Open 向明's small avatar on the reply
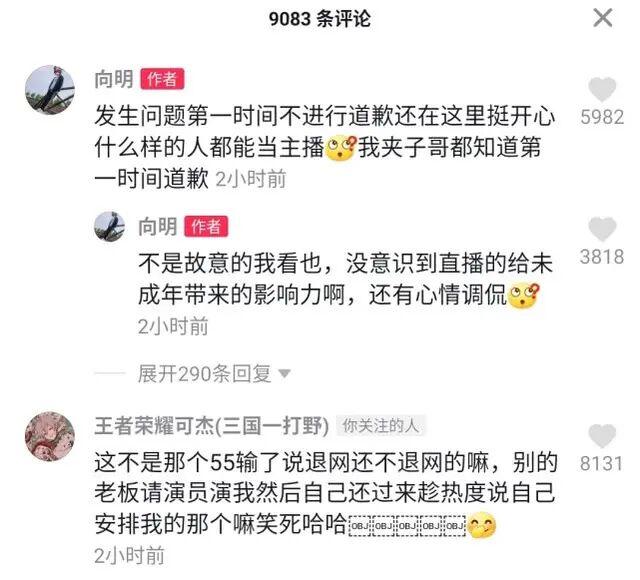The image size is (640, 580). [110, 227]
